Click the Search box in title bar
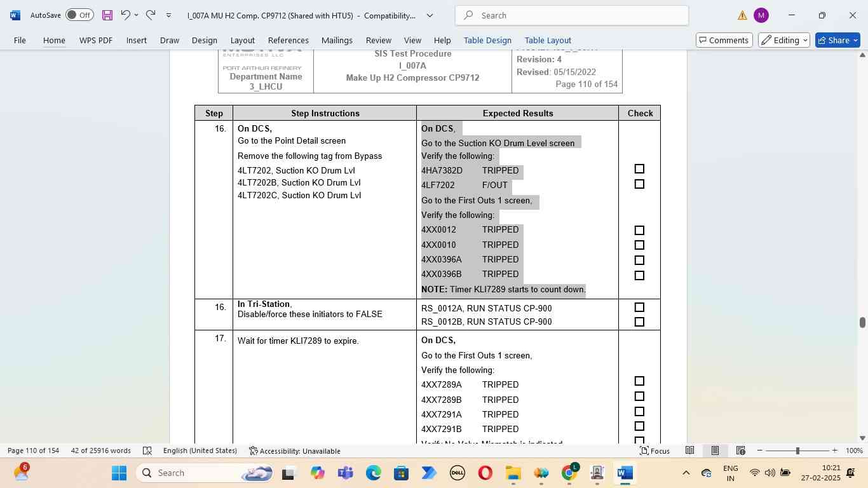Screen dimensions: 868x488 point(572,15)
